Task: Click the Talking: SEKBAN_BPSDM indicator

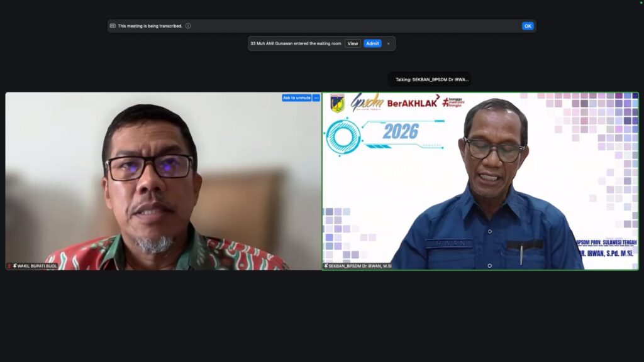Action: (430, 79)
